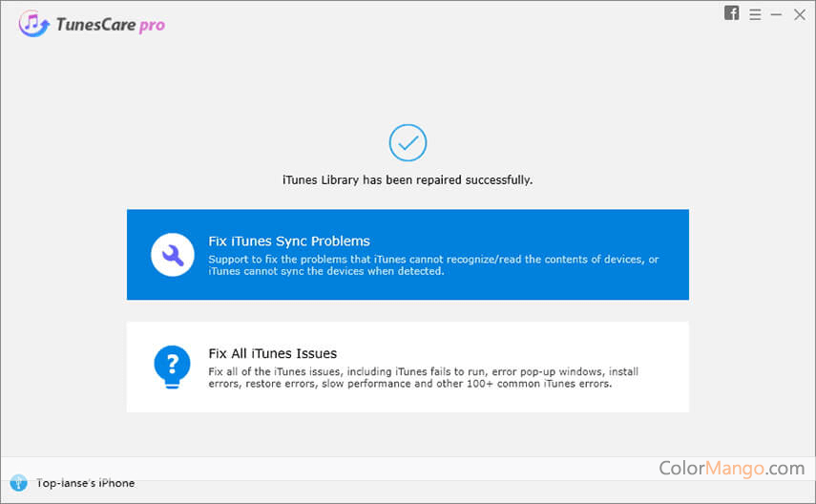Select the Fix All iTunes Issues heading
This screenshot has width=816, height=504.
pyautogui.click(x=273, y=353)
